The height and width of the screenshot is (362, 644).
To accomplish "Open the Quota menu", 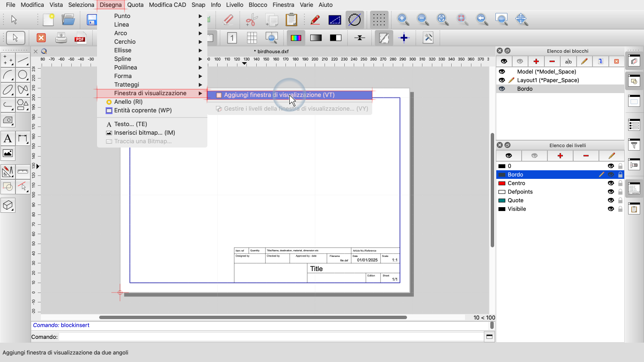I will [135, 5].
